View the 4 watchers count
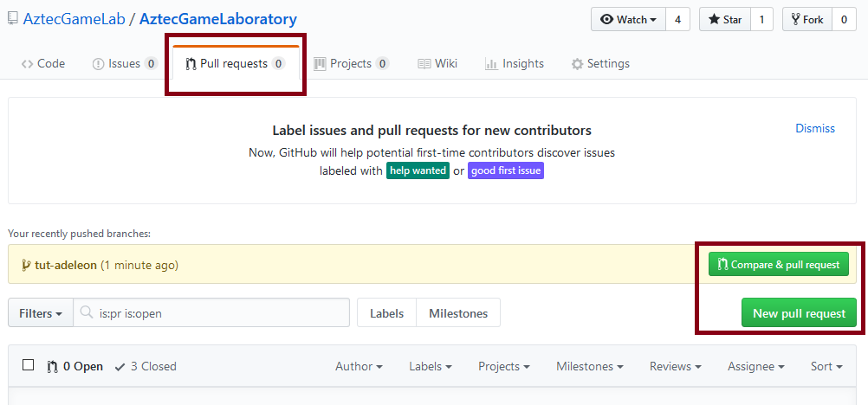The width and height of the screenshot is (868, 405). [677, 19]
